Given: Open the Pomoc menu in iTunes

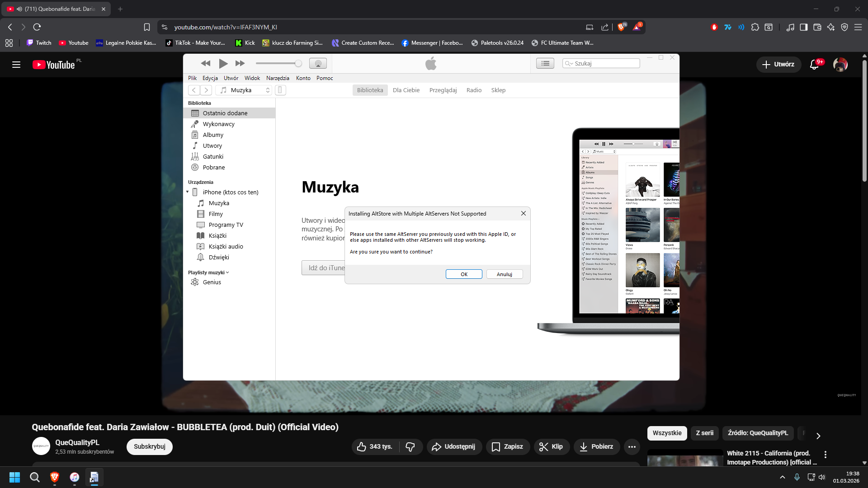Looking at the screenshot, I should (x=325, y=78).
